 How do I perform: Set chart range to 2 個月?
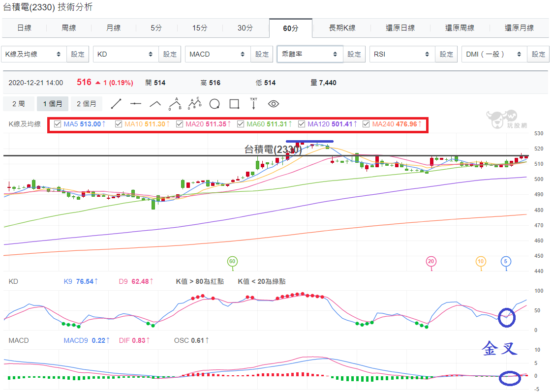[x=87, y=104]
